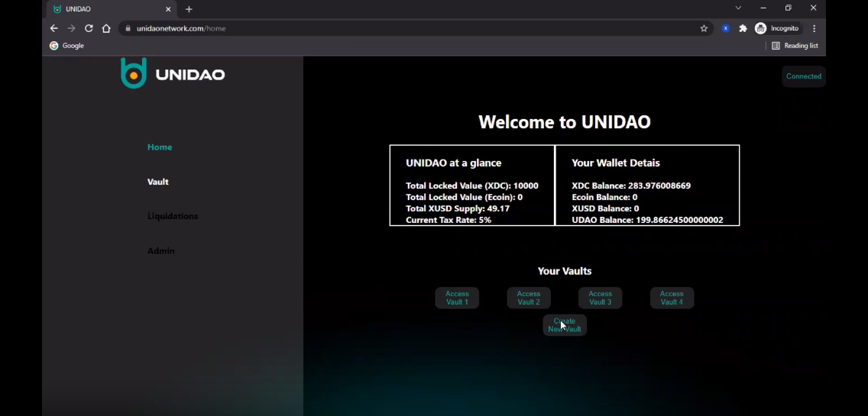Screen dimensions: 868x416
Task: Restore down the browser window
Action: coord(789,8)
